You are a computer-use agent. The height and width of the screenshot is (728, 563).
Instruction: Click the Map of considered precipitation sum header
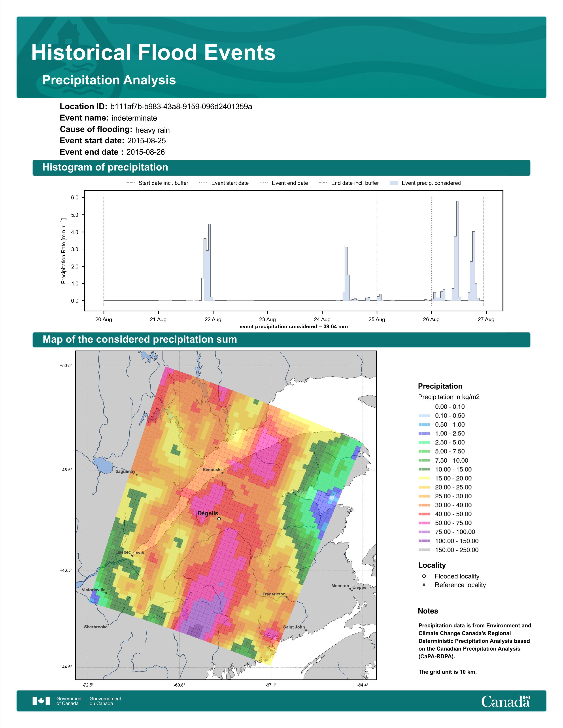[x=140, y=339]
